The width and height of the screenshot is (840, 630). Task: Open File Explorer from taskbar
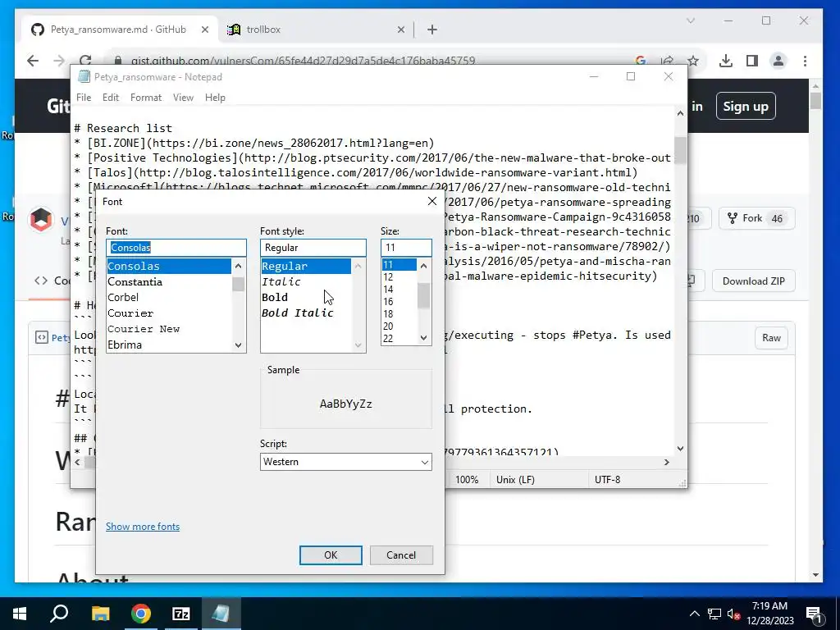coord(100,614)
